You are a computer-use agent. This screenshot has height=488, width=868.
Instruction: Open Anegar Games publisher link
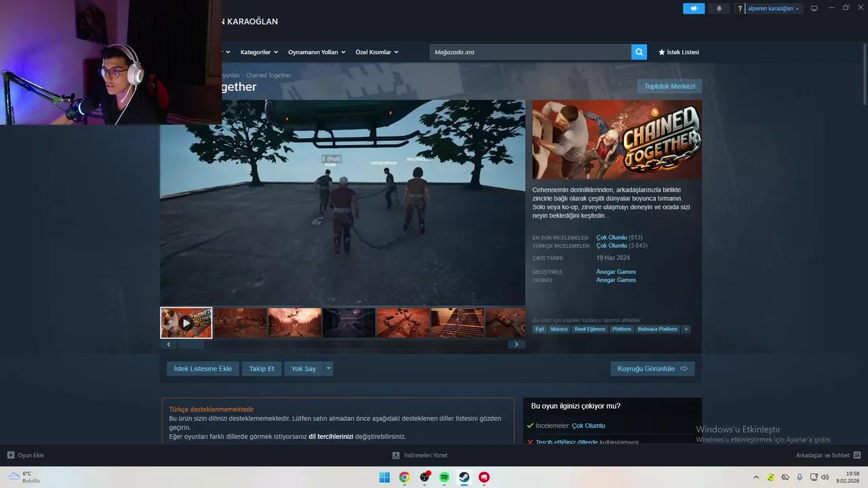(616, 280)
